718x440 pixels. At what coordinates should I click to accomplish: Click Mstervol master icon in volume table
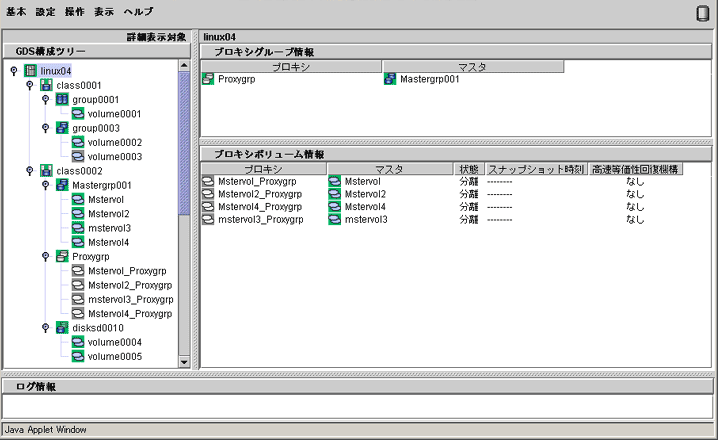pos(335,181)
